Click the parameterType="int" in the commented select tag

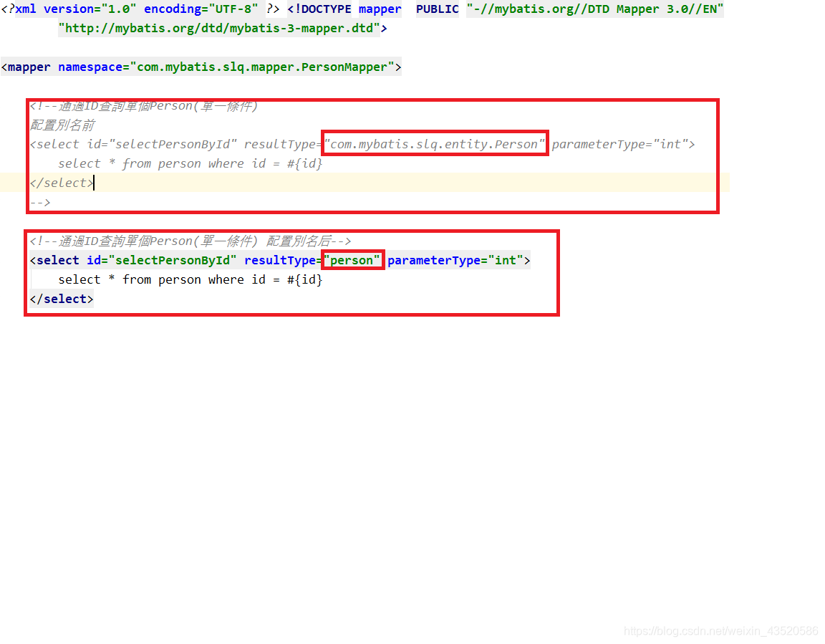tap(619, 144)
